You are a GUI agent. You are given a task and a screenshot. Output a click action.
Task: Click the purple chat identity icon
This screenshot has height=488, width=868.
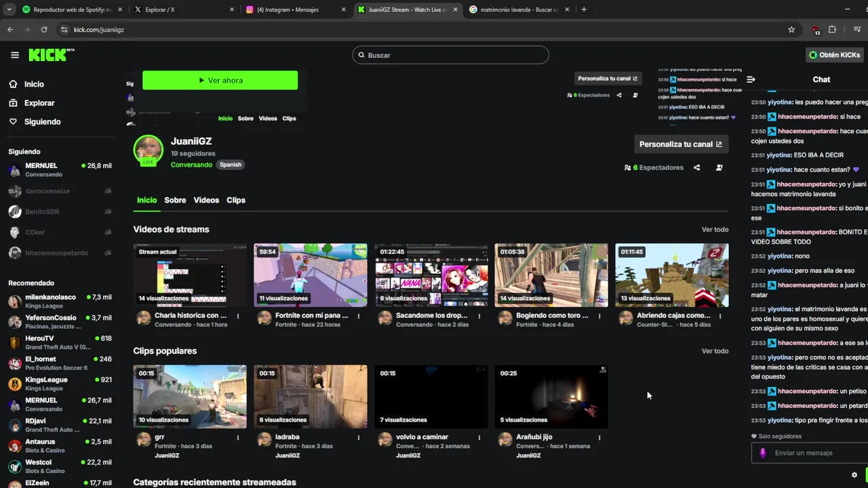tap(763, 453)
